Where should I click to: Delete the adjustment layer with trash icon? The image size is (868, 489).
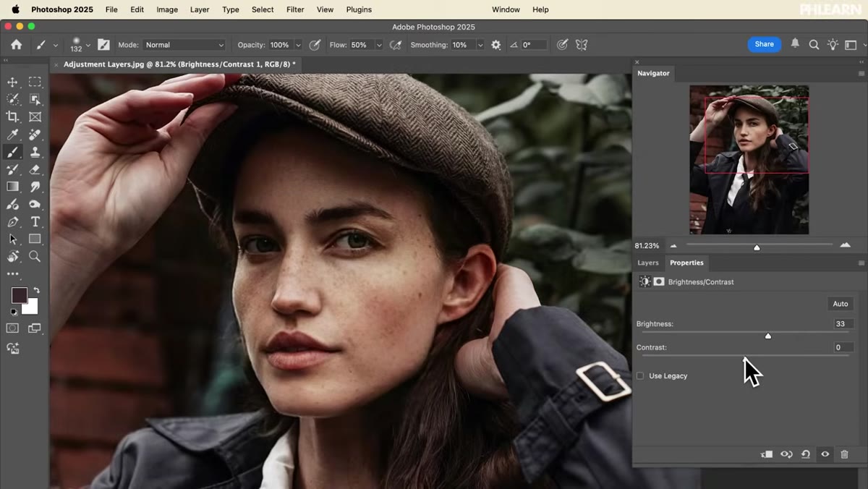tap(844, 454)
